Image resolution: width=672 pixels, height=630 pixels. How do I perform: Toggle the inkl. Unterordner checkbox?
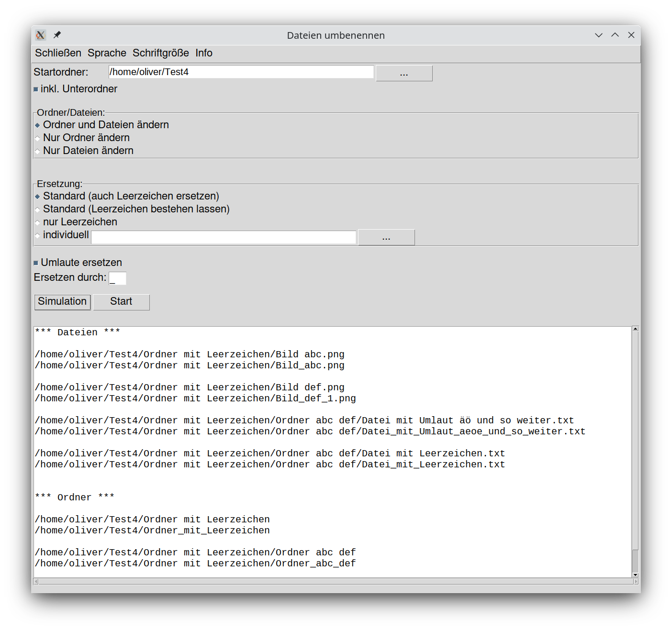pos(36,89)
